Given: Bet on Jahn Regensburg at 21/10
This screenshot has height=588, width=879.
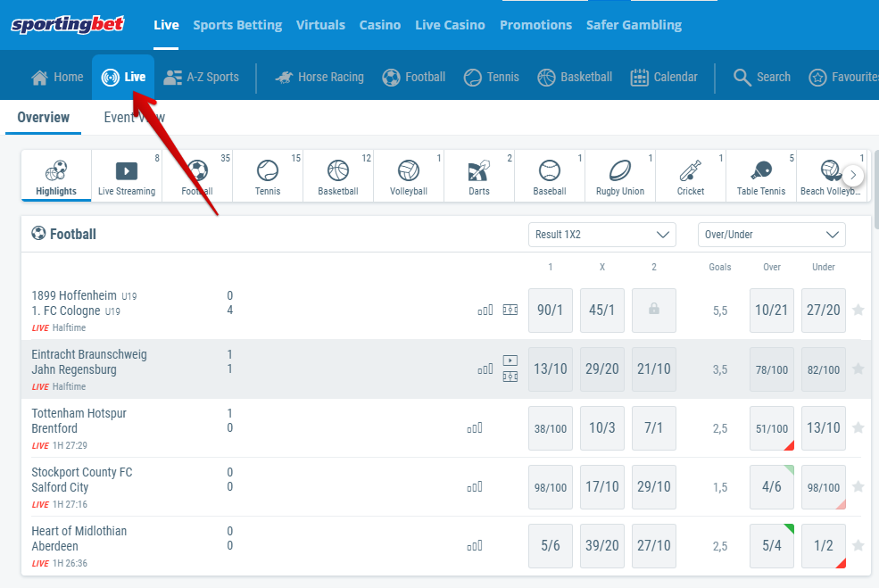Looking at the screenshot, I should point(653,369).
